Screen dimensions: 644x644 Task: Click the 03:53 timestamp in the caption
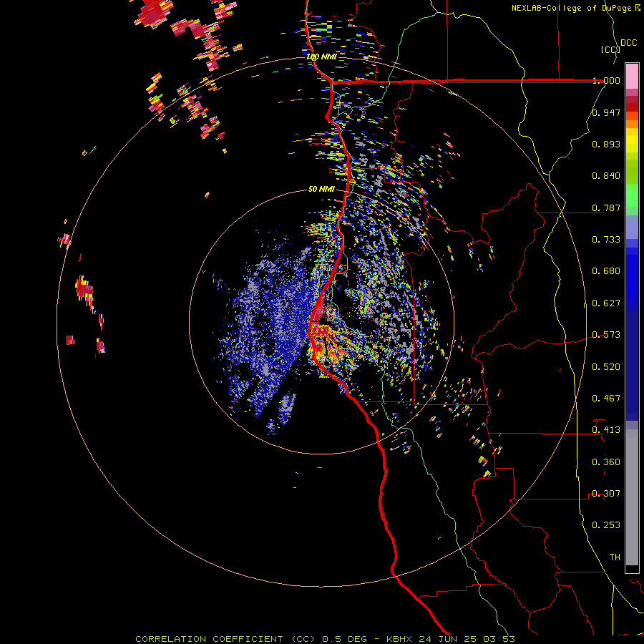pyautogui.click(x=499, y=639)
